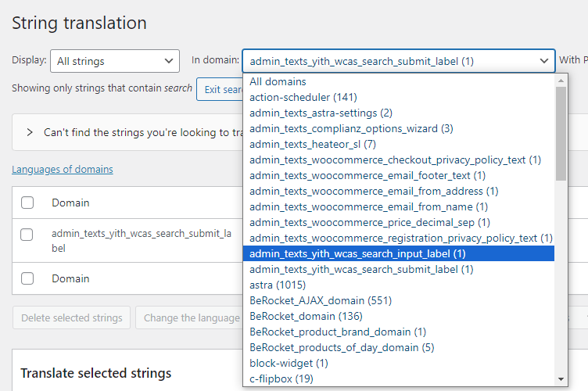The height and width of the screenshot is (391, 588).
Task: Expand 'Can't find the strings' section chevron
Action: (30, 132)
